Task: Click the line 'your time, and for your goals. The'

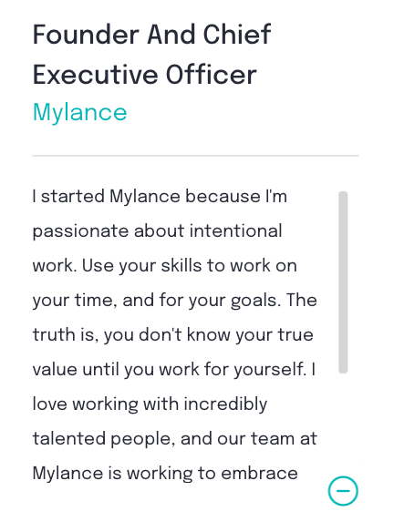Action: point(175,301)
